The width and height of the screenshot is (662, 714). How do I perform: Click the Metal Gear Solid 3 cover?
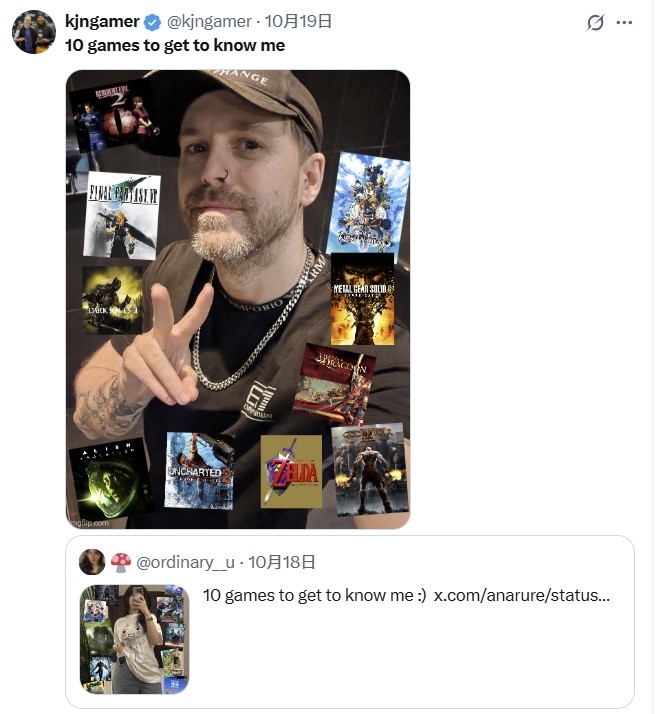362,299
